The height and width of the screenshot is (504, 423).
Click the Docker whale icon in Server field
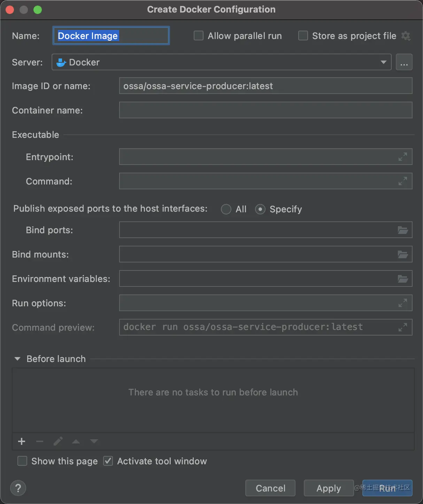[x=61, y=62]
